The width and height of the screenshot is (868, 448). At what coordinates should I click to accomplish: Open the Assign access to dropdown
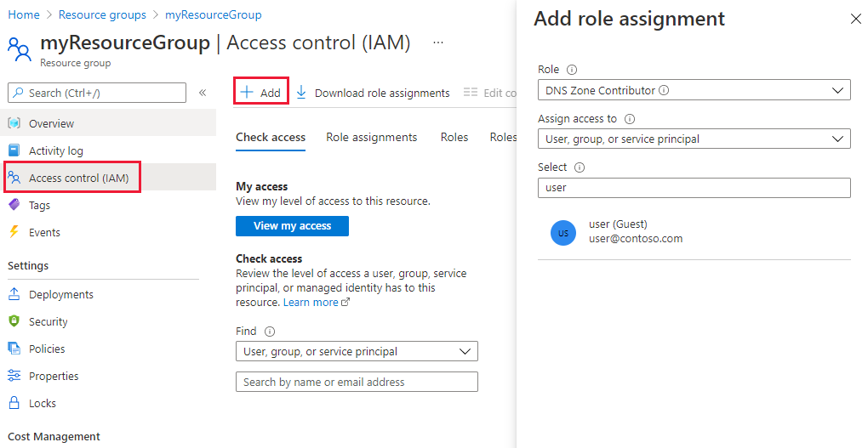tap(837, 139)
